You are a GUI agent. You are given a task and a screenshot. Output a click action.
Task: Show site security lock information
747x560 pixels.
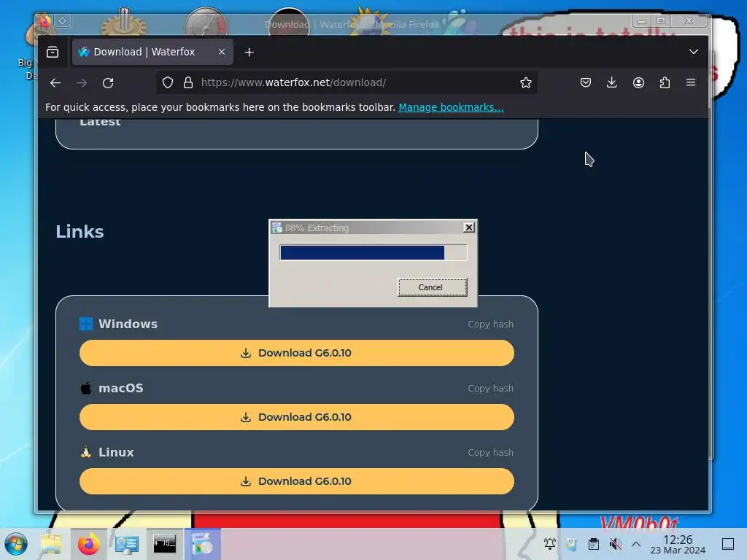coord(188,83)
